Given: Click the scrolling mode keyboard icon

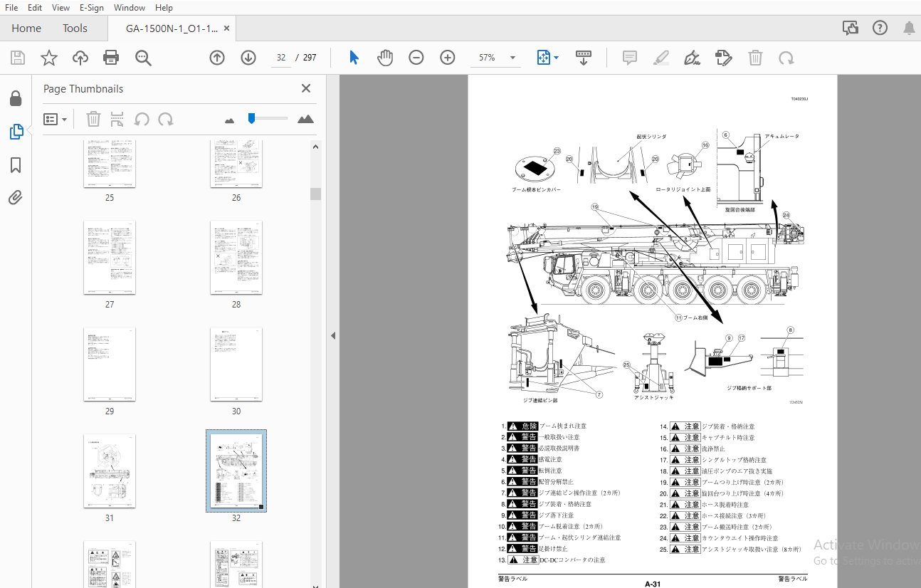Looking at the screenshot, I should pos(584,58).
